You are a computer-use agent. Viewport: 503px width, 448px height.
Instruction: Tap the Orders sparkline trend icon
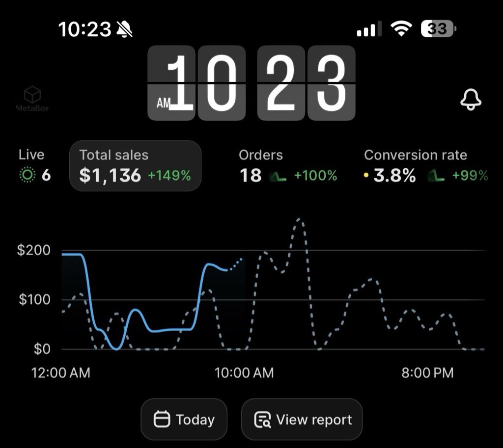coord(278,176)
